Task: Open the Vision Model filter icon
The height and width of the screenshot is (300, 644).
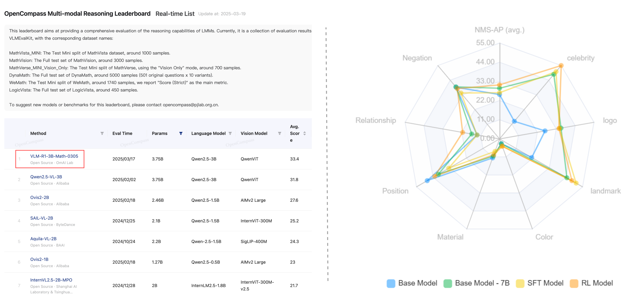Action: 279,133
